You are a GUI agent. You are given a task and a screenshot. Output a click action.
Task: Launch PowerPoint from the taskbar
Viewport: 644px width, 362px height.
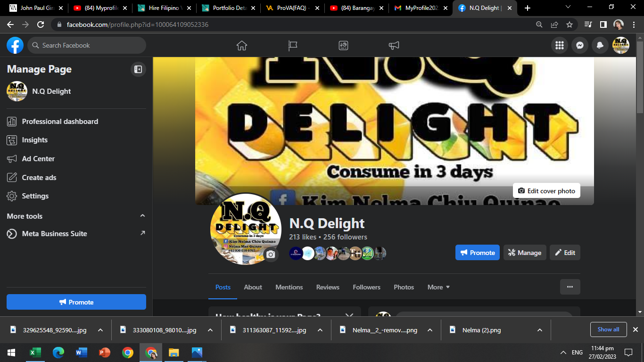104,353
